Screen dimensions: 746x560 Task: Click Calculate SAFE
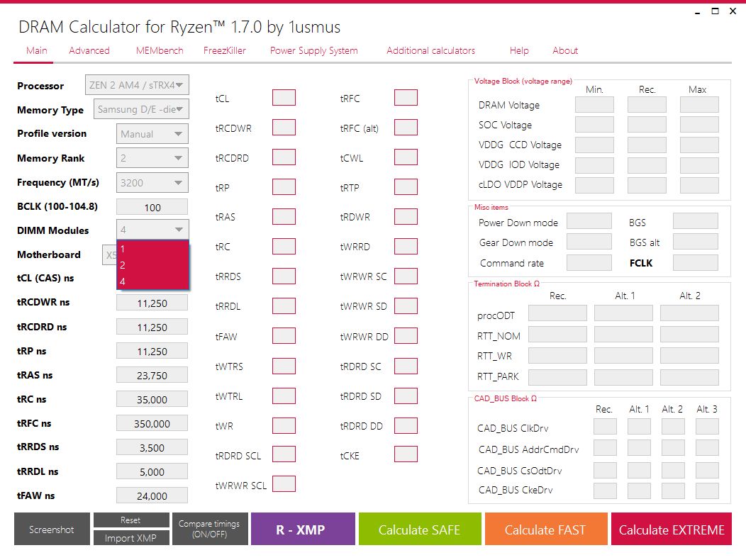pos(420,529)
